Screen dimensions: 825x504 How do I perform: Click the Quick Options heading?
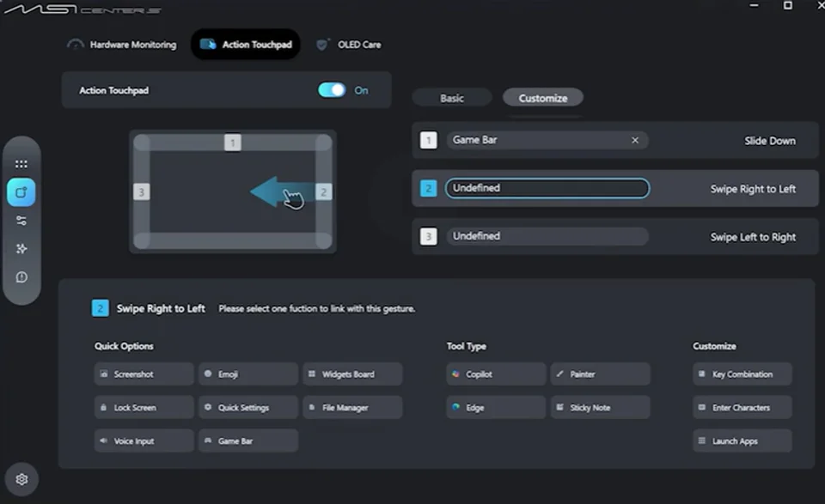pyautogui.click(x=124, y=346)
